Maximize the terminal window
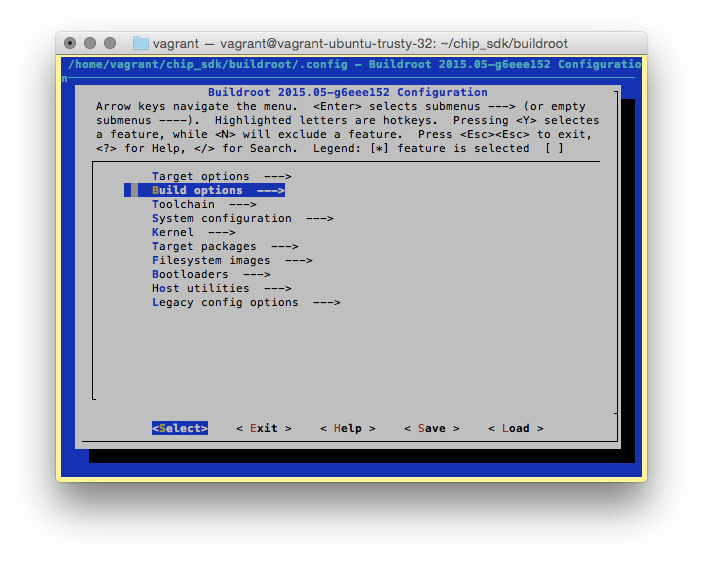This screenshot has height=562, width=703. click(x=110, y=43)
